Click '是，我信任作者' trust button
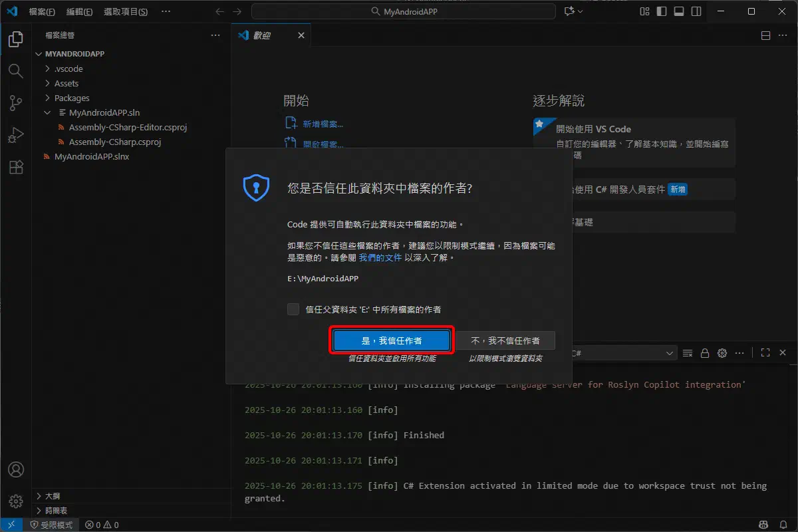 (391, 340)
